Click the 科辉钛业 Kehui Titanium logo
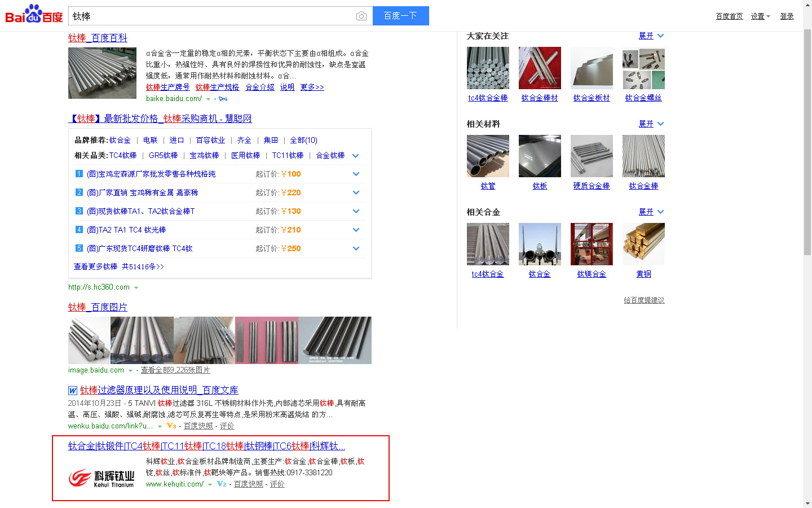The image size is (812, 508). pyautogui.click(x=102, y=478)
